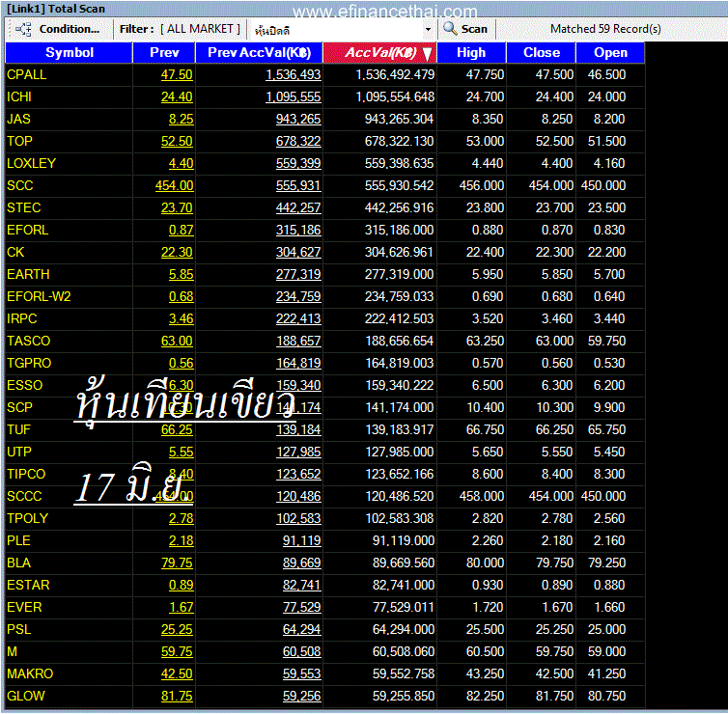The width and height of the screenshot is (728, 714).
Task: Click TUF High value 66.750
Action: click(485, 429)
